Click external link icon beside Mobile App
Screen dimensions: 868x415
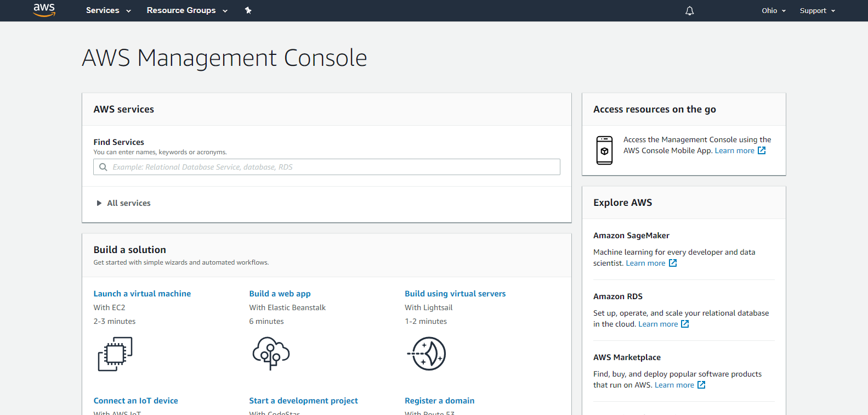[762, 150]
